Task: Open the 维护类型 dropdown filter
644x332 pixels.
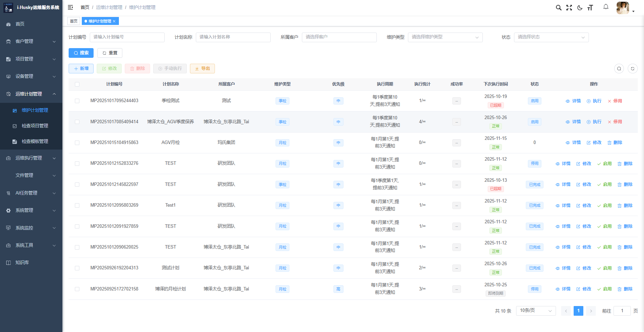Action: [x=445, y=37]
